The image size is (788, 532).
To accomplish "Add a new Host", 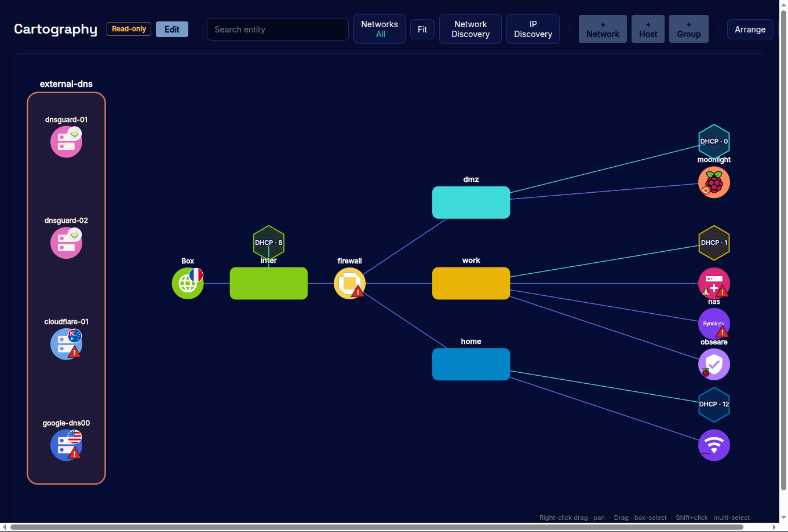I will (648, 29).
